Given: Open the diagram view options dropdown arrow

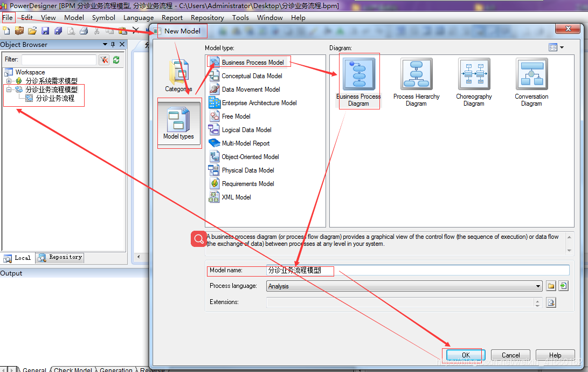Looking at the screenshot, I should pyautogui.click(x=562, y=47).
